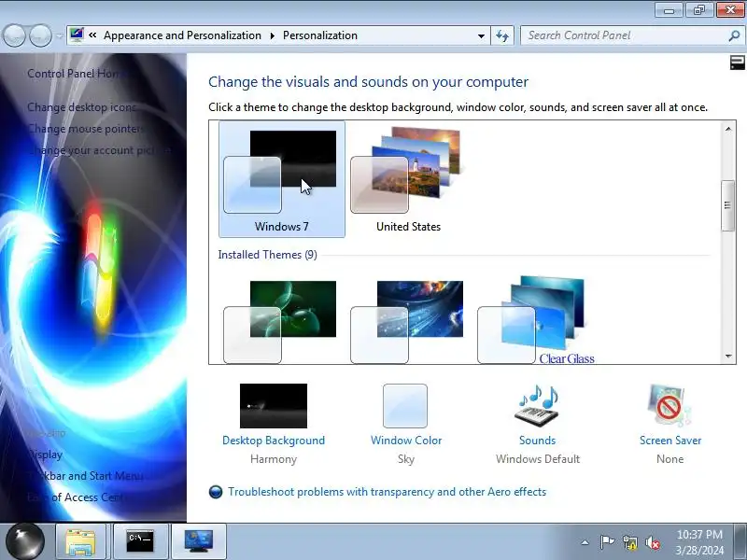Choose the green bubbles installed theme
Image resolution: width=747 pixels, height=560 pixels.
click(280, 321)
